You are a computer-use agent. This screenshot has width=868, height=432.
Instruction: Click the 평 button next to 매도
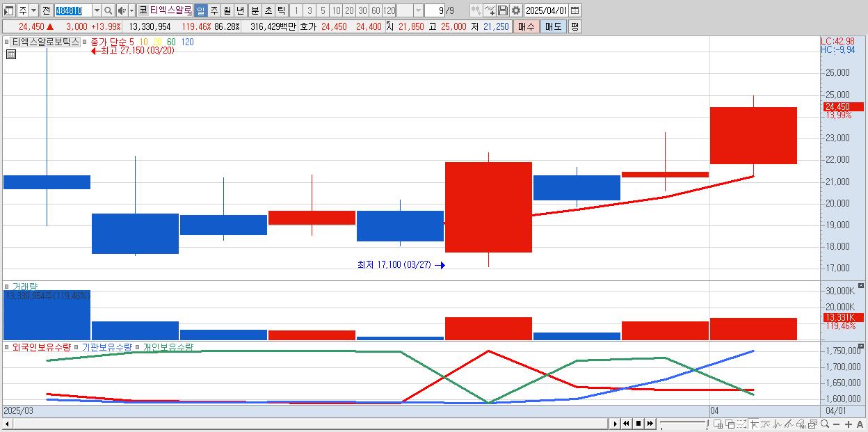tap(574, 26)
